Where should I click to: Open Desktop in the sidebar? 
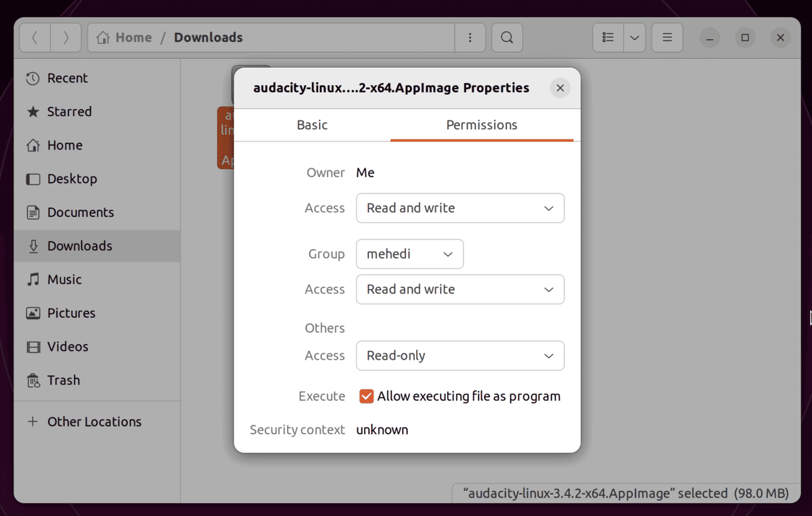[x=97, y=179]
